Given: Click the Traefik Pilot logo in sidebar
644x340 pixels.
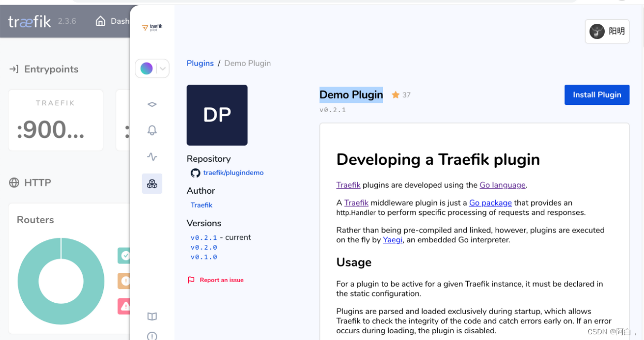Looking at the screenshot, I should point(152,27).
